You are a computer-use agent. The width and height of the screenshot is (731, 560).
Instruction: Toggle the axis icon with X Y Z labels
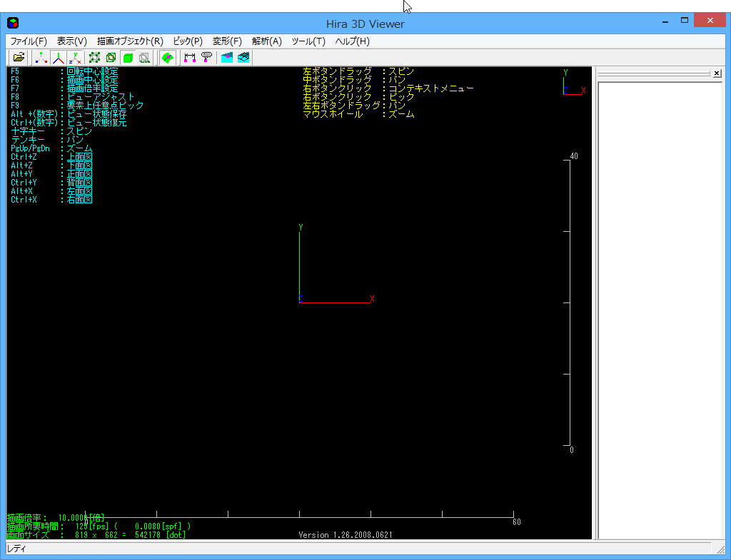pyautogui.click(x=74, y=58)
